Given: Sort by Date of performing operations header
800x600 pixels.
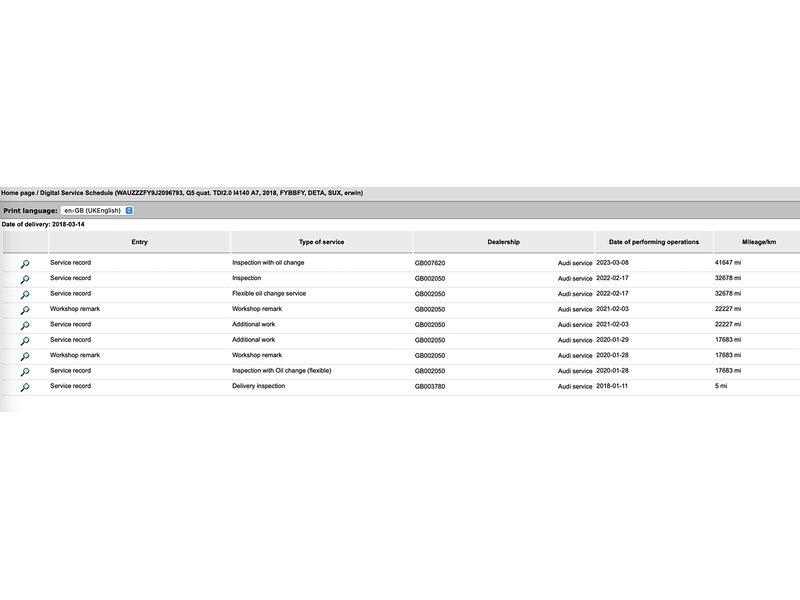Looking at the screenshot, I should 653,242.
